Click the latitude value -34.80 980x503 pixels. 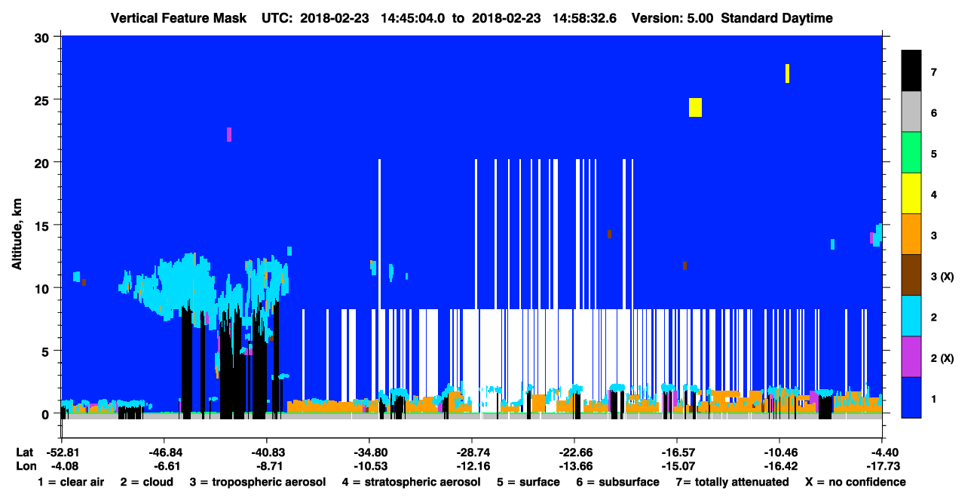tap(369, 452)
